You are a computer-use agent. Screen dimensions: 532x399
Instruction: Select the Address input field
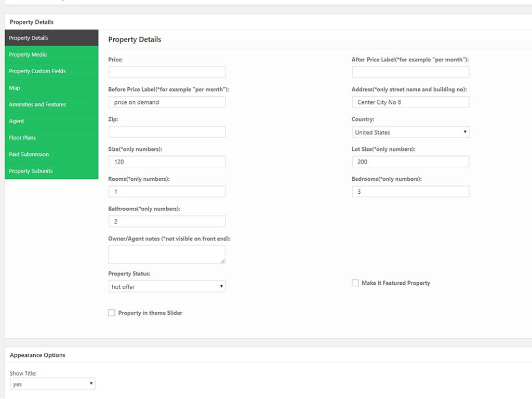click(x=410, y=102)
